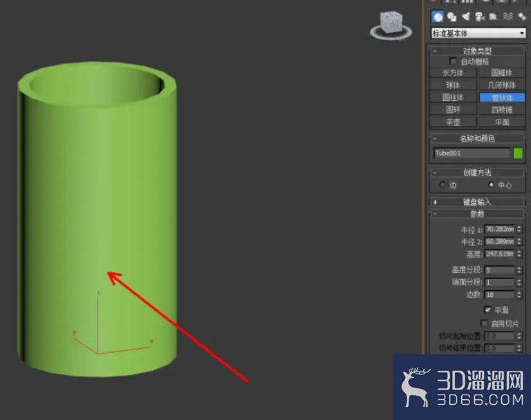Enable the 自动栅格 checkbox
Image resolution: width=531 pixels, height=420 pixels.
tap(453, 61)
